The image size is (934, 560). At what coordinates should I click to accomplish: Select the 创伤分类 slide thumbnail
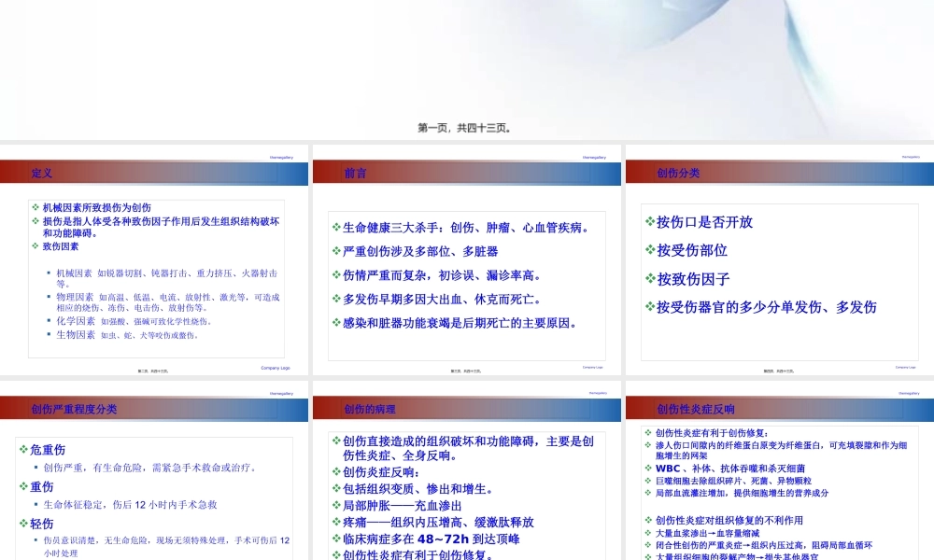click(x=779, y=261)
